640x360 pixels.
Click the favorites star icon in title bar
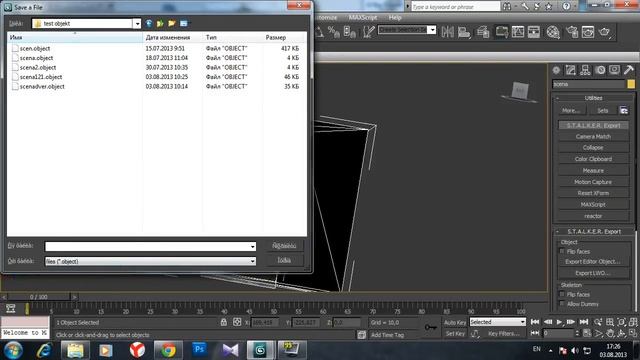(x=549, y=6)
